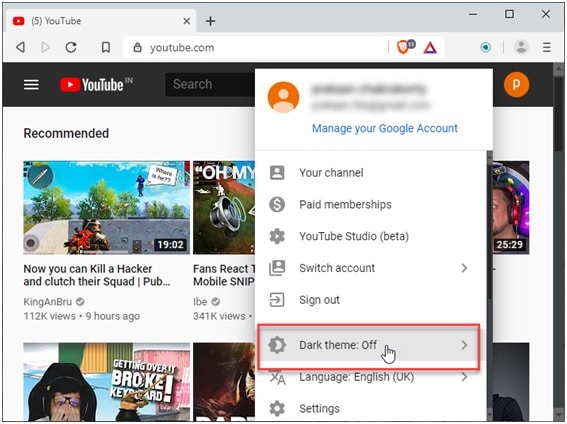Open the YouTube hamburger guide menu

point(31,85)
